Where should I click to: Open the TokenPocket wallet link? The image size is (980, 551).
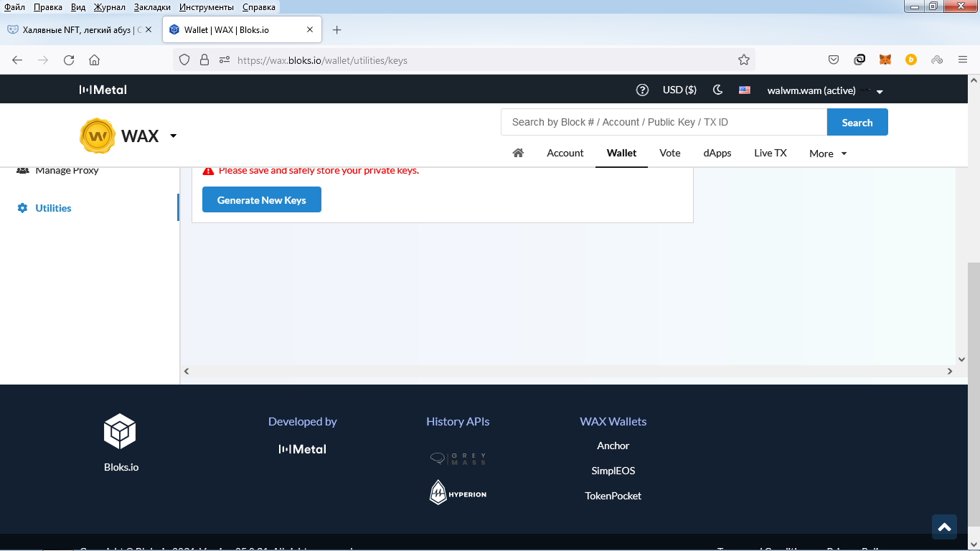(613, 496)
